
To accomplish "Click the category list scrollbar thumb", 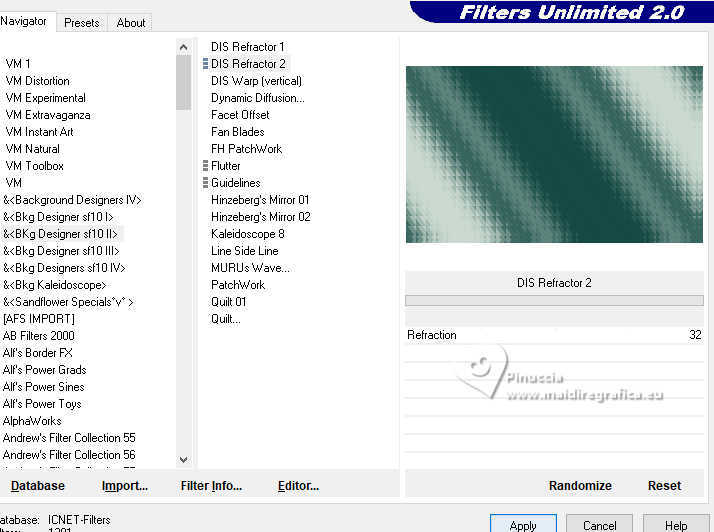I will click(184, 82).
